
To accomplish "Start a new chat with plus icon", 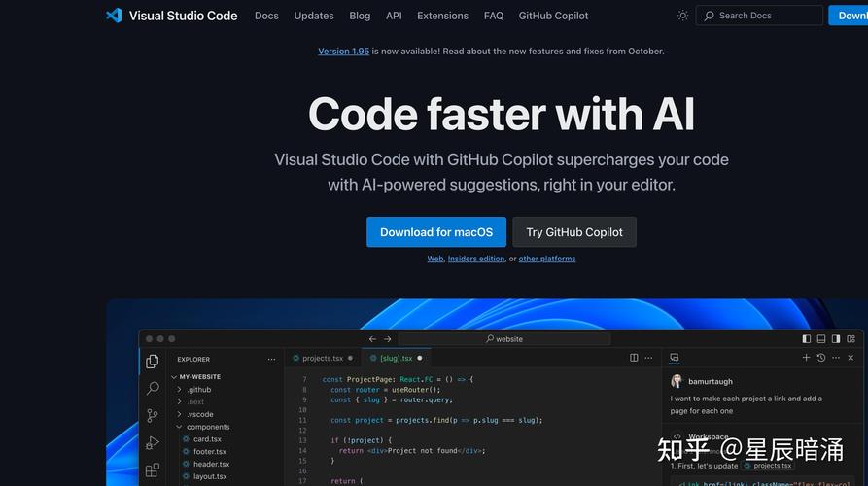I will click(x=806, y=358).
